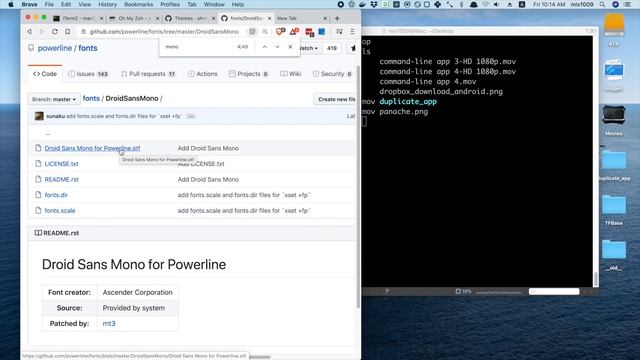
Task: Open the README.rst file link
Action: [61, 179]
